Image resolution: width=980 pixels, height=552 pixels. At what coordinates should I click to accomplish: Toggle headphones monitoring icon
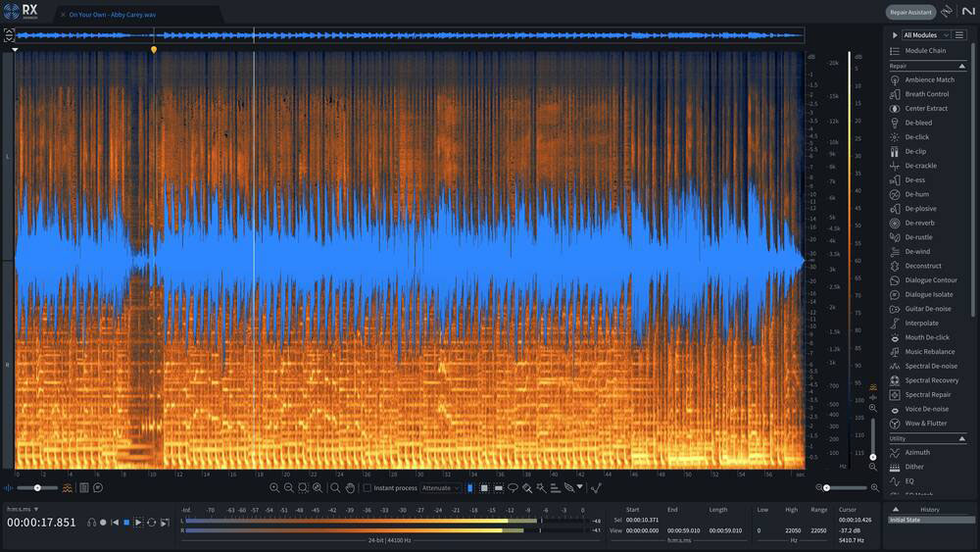coord(91,523)
